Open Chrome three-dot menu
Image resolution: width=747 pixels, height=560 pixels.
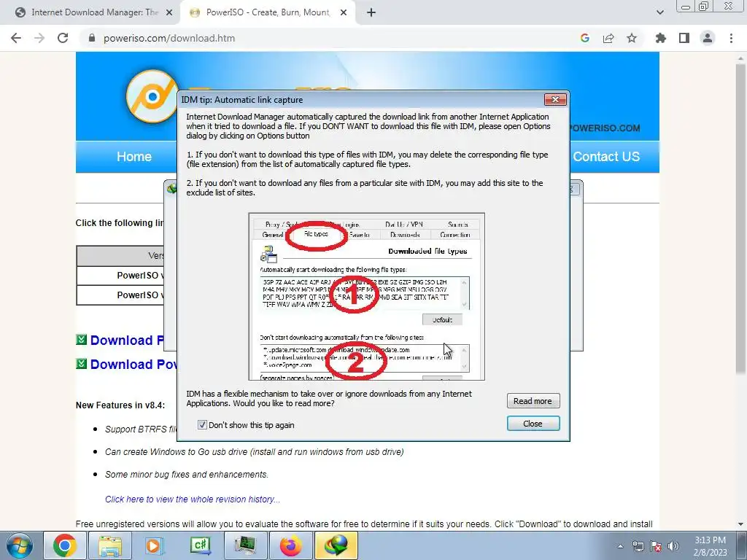point(731,38)
